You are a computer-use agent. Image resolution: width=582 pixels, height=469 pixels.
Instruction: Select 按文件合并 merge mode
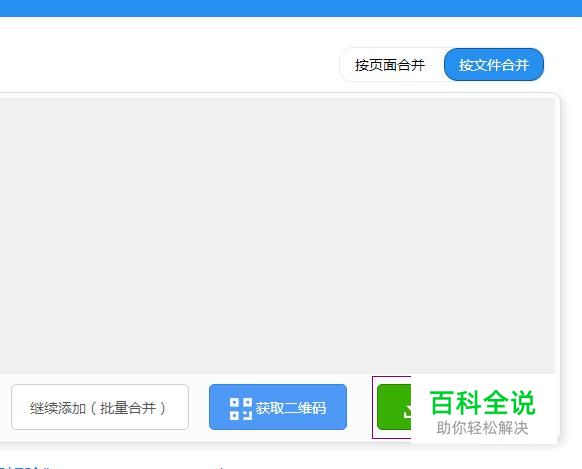pyautogui.click(x=494, y=65)
